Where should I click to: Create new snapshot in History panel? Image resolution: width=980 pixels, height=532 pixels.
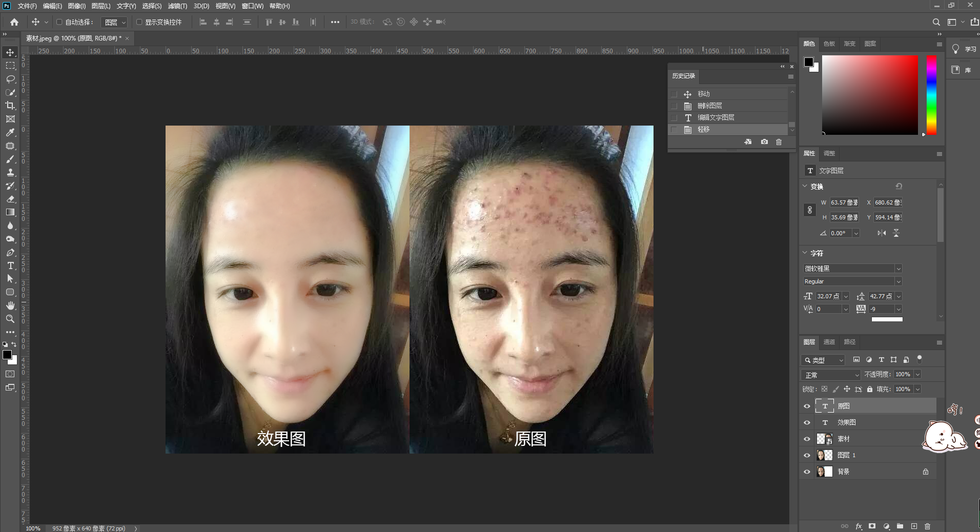click(x=764, y=142)
